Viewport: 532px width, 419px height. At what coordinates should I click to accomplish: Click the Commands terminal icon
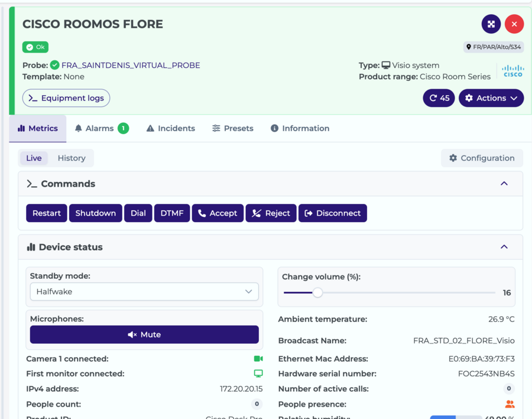click(31, 184)
